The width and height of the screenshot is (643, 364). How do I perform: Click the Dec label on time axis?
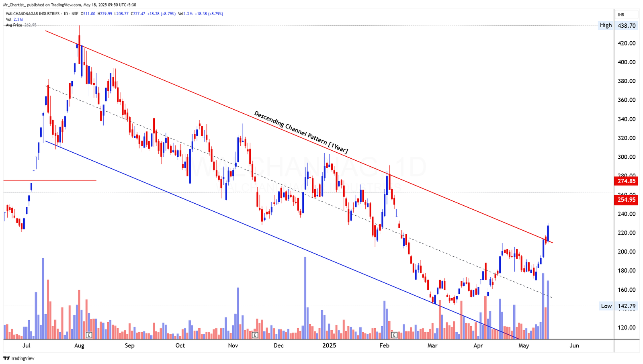coord(278,346)
